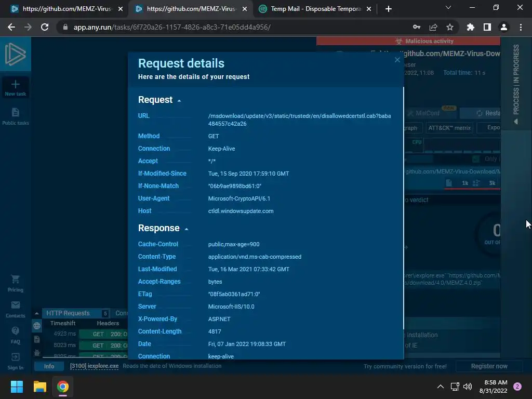Select the disallowedcertstl.cab URL value

coord(299,120)
